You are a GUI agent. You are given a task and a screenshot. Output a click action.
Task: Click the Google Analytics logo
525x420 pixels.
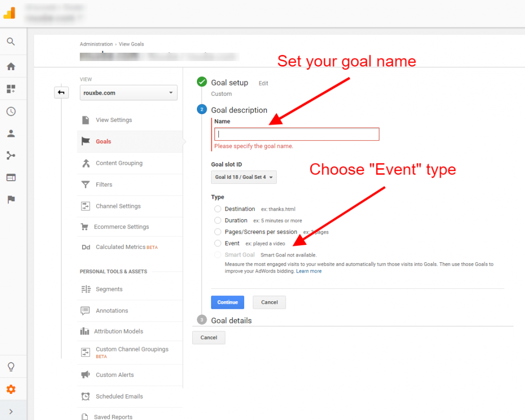[x=10, y=13]
